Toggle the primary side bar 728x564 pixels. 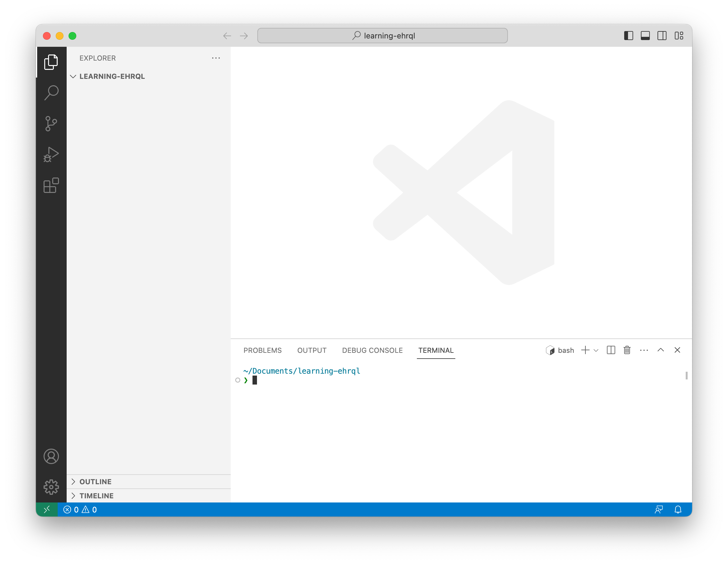628,36
